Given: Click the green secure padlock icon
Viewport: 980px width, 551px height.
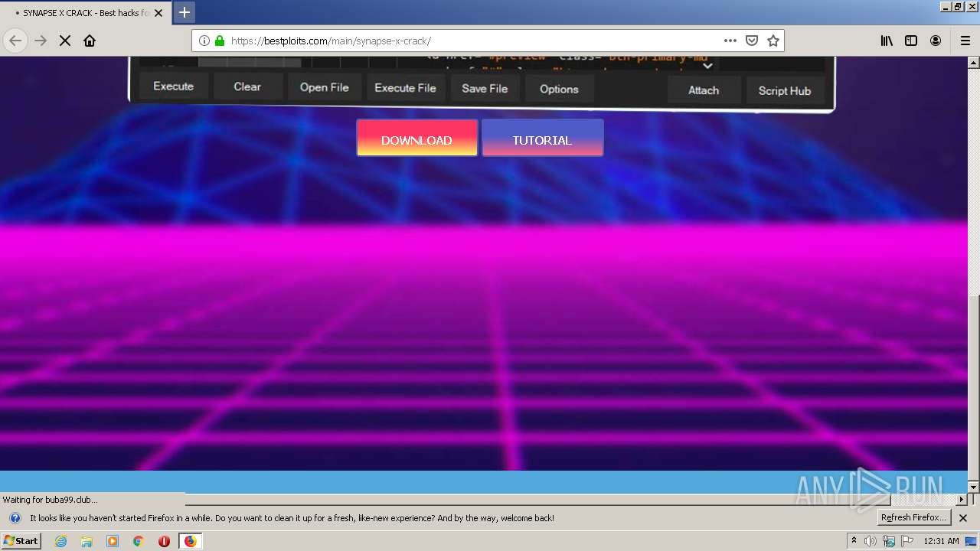Looking at the screenshot, I should coord(220,41).
